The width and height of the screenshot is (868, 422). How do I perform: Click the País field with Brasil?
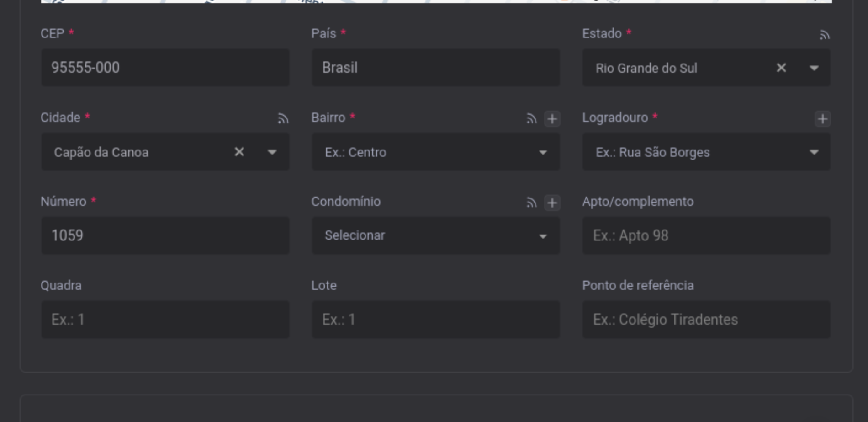[x=435, y=68]
